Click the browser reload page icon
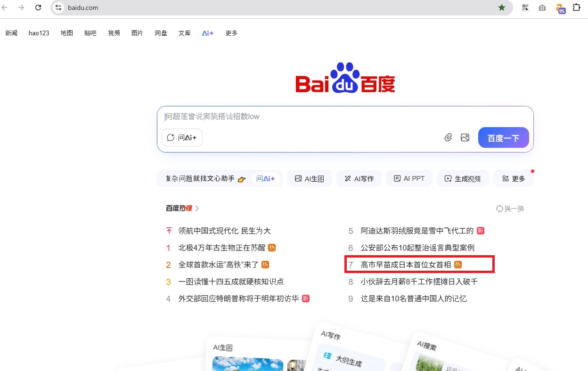Image resolution: width=588 pixels, height=371 pixels. 39,8
